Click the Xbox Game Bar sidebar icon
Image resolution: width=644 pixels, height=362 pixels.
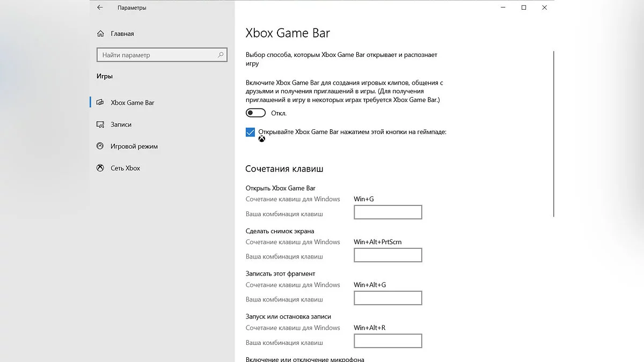[x=100, y=102]
